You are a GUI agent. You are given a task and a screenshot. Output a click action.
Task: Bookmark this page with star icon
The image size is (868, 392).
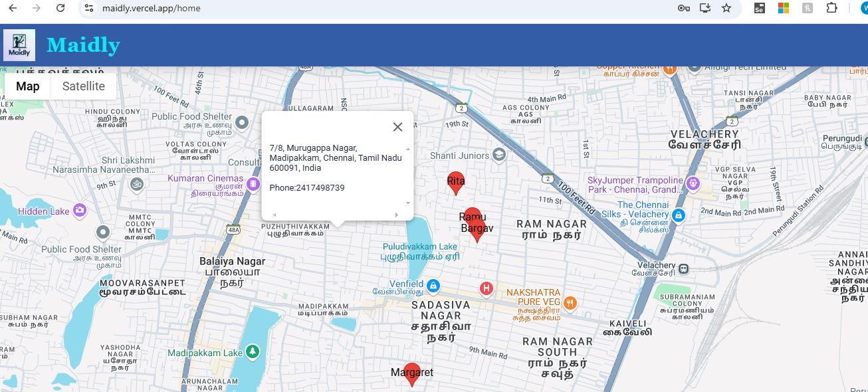click(x=726, y=8)
